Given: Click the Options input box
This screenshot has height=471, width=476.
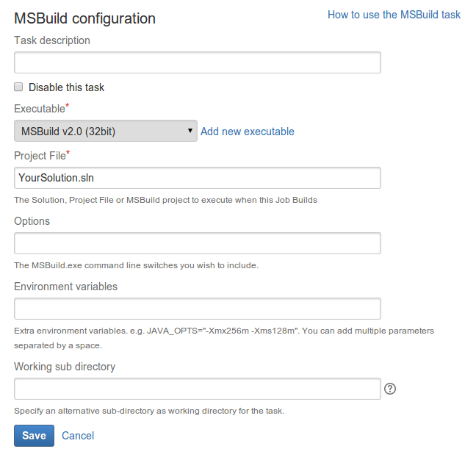Looking at the screenshot, I should click(x=198, y=243).
